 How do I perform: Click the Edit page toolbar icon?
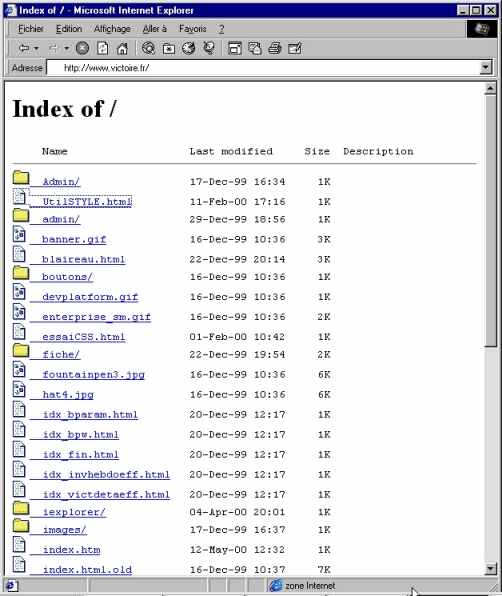(x=295, y=48)
